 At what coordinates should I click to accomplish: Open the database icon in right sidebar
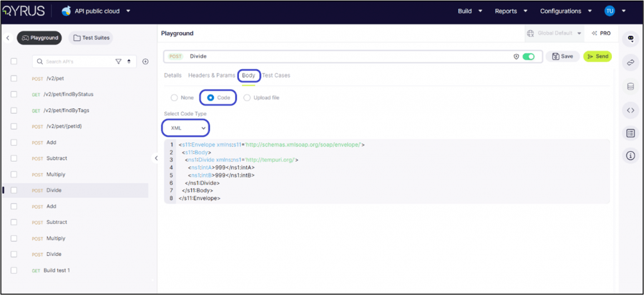pyautogui.click(x=630, y=87)
